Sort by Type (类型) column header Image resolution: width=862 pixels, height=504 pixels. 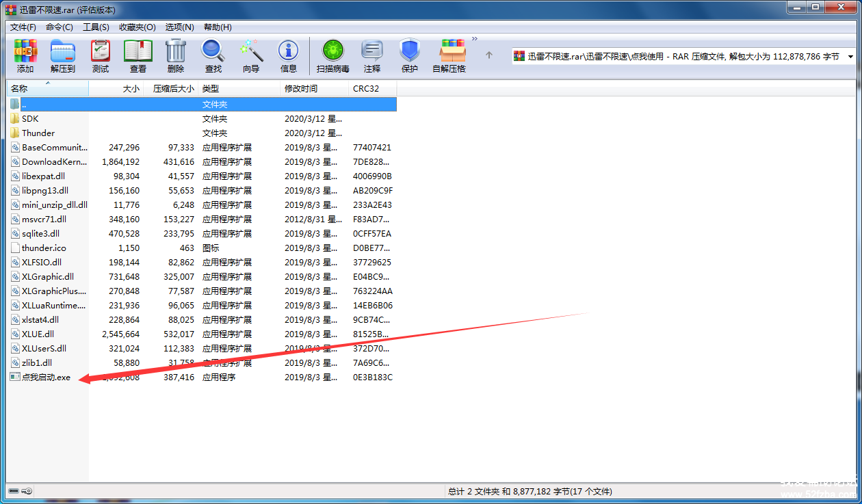[x=239, y=89]
